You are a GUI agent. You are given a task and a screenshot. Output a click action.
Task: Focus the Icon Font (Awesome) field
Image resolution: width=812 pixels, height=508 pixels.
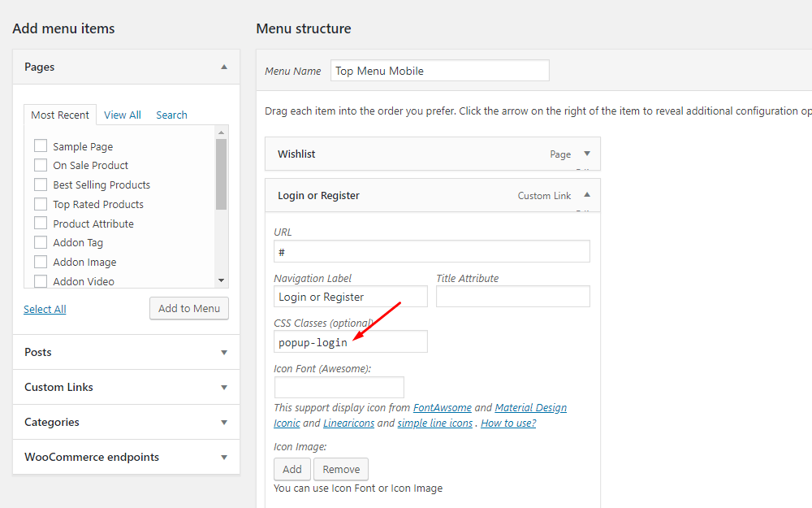(339, 387)
